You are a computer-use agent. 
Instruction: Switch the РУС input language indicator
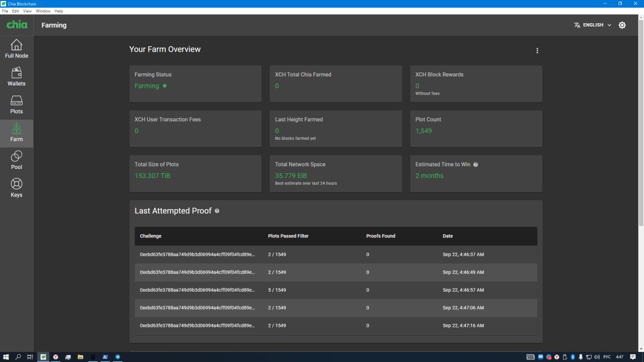coord(607,357)
